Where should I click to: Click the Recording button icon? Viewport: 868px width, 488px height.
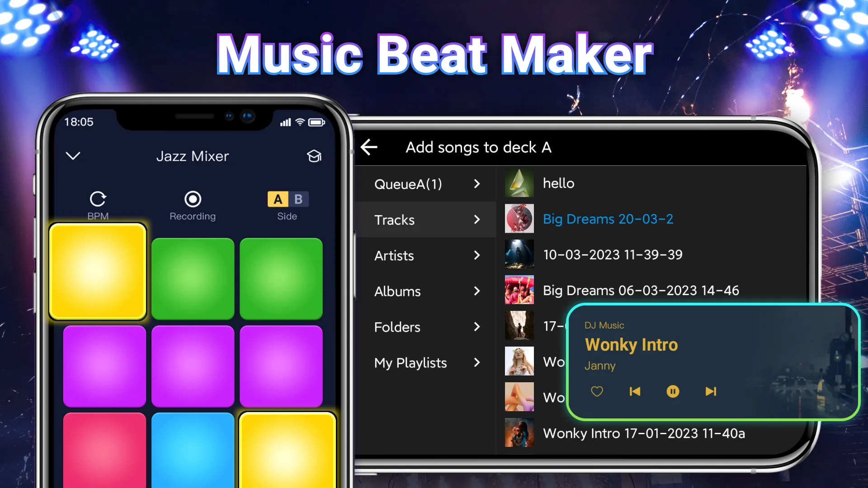[193, 199]
